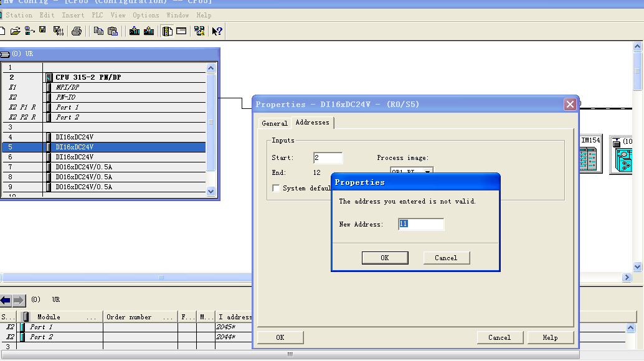Image resolution: width=644 pixels, height=361 pixels.
Task: Open the Window menu
Action: pos(178,15)
